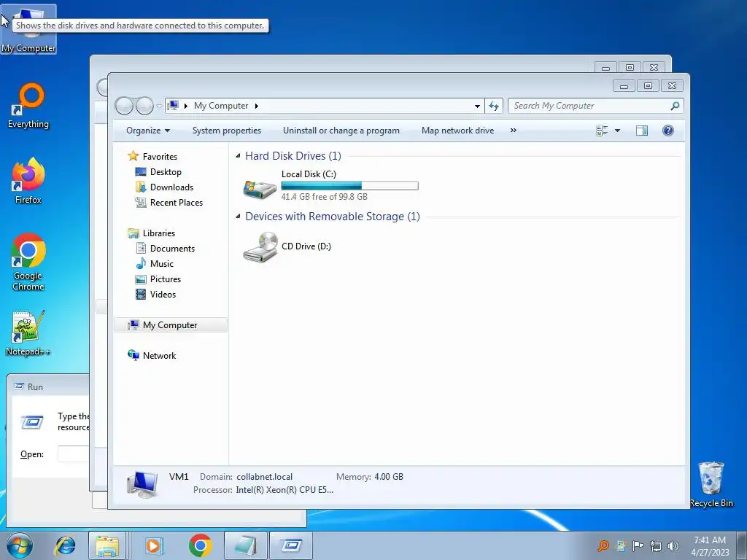Click the VM1 computer icon in details pane
Screen dimensions: 747x560
[142, 484]
